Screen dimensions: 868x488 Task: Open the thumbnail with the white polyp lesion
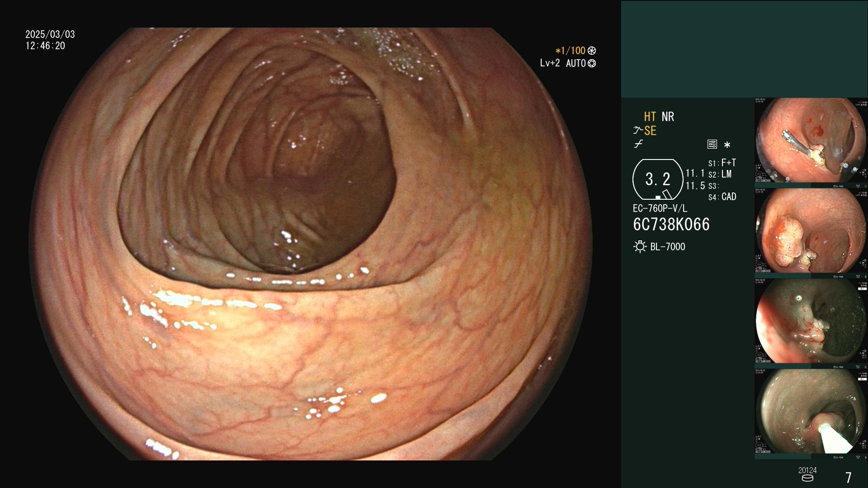811,231
